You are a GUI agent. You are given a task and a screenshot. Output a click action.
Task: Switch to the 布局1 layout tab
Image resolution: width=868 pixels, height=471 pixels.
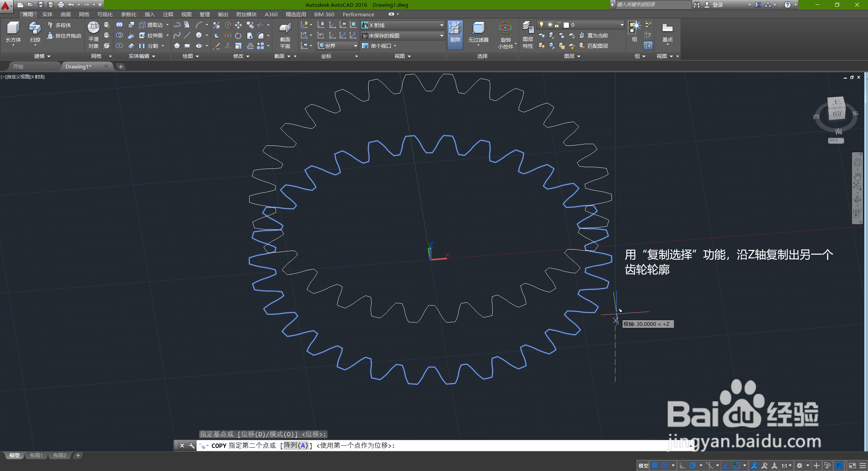click(36, 455)
